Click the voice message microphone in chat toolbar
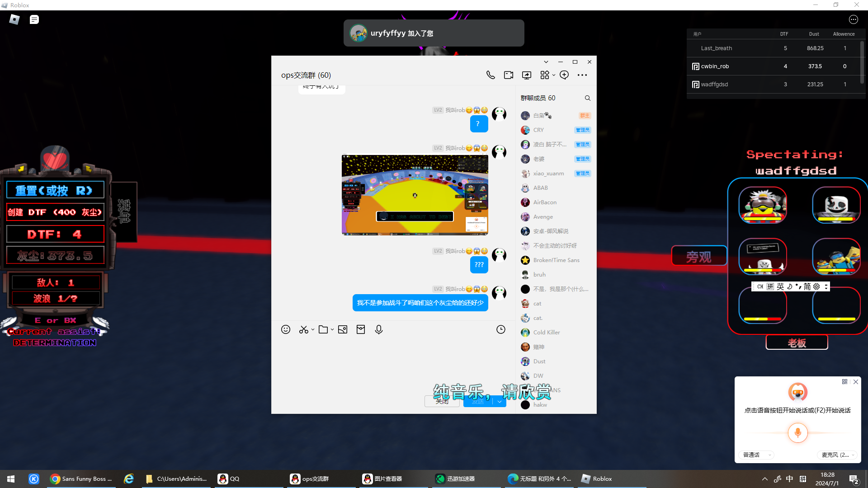868x488 pixels. (379, 329)
